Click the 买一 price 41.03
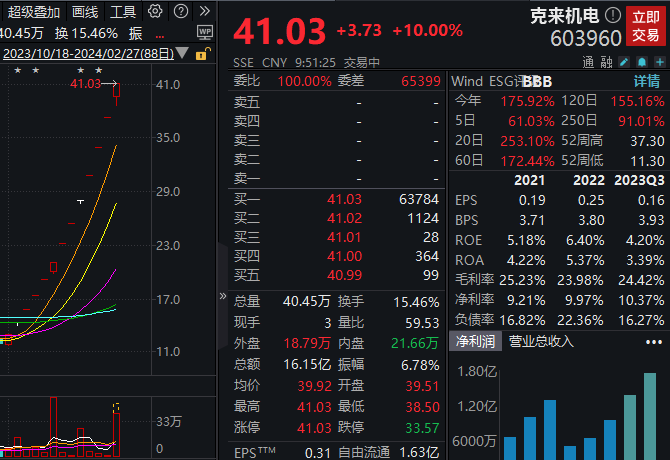 point(344,199)
